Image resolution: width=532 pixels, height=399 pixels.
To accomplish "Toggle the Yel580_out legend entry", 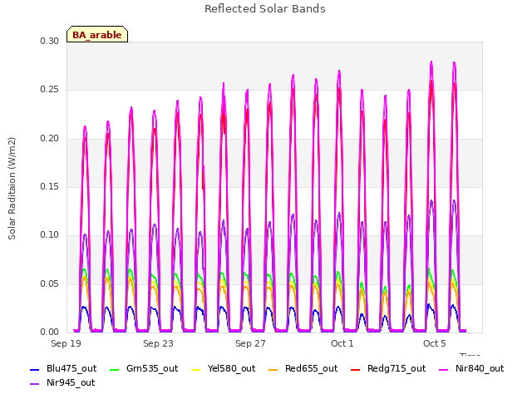I will [x=224, y=368].
